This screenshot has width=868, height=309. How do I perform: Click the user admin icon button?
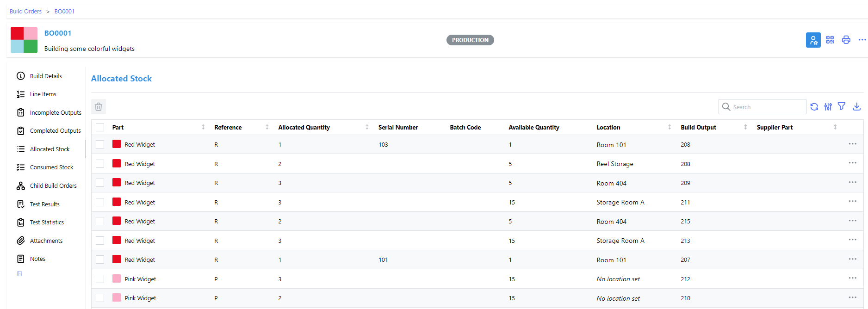tap(813, 40)
